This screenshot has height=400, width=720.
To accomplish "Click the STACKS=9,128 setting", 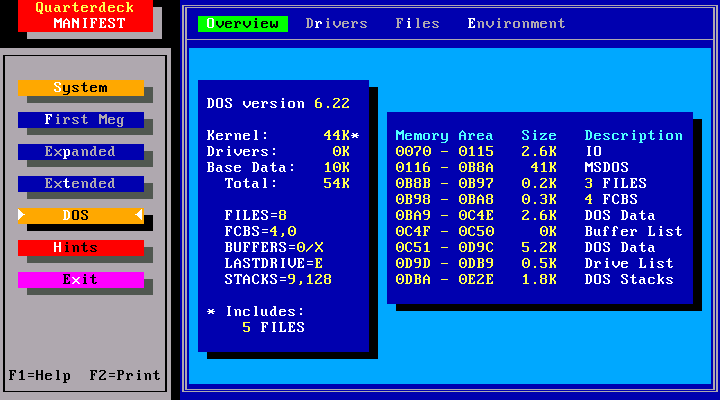I will 278,280.
